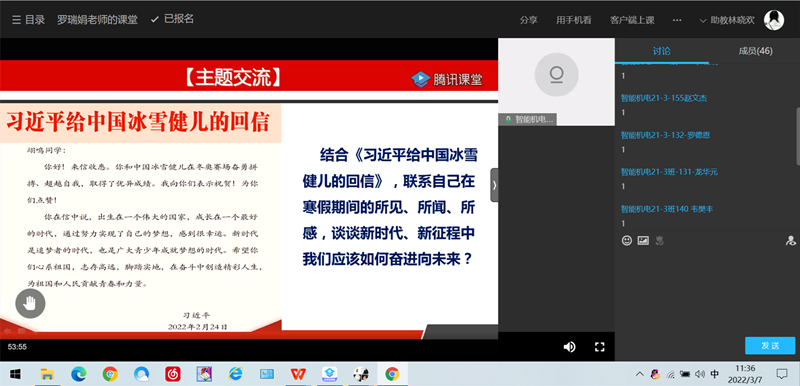The image size is (800, 386).
Task: Enter fullscreen mode for the video
Action: pos(599,347)
